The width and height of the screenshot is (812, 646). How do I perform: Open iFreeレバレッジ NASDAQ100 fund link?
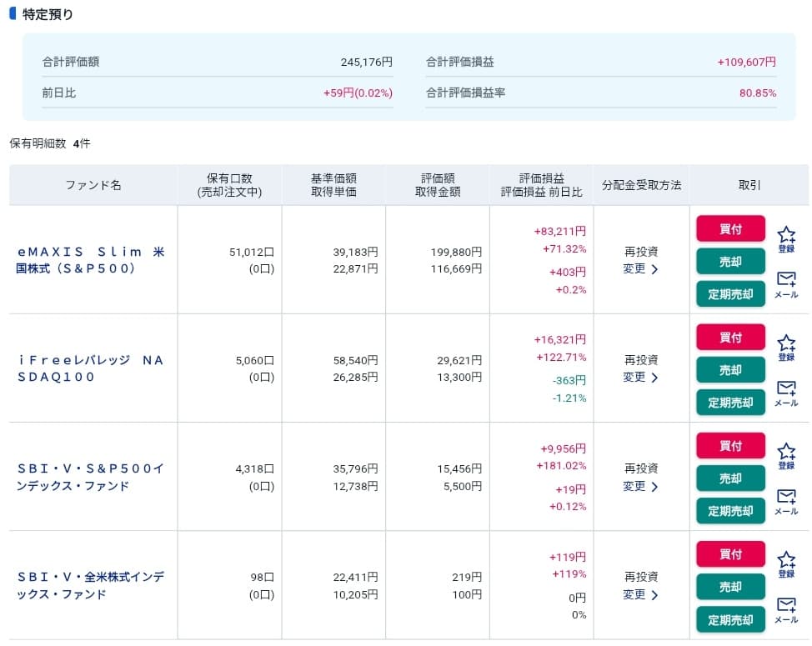(x=92, y=368)
